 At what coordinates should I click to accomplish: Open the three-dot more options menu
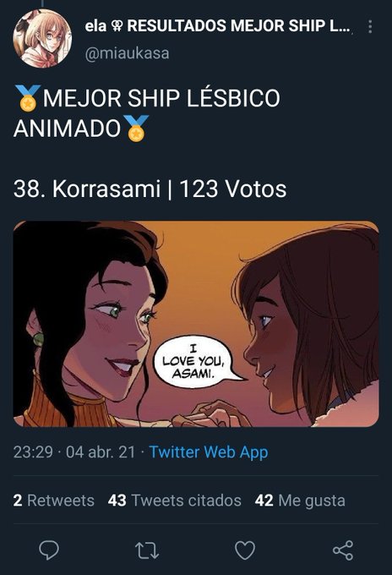pyautogui.click(x=370, y=26)
